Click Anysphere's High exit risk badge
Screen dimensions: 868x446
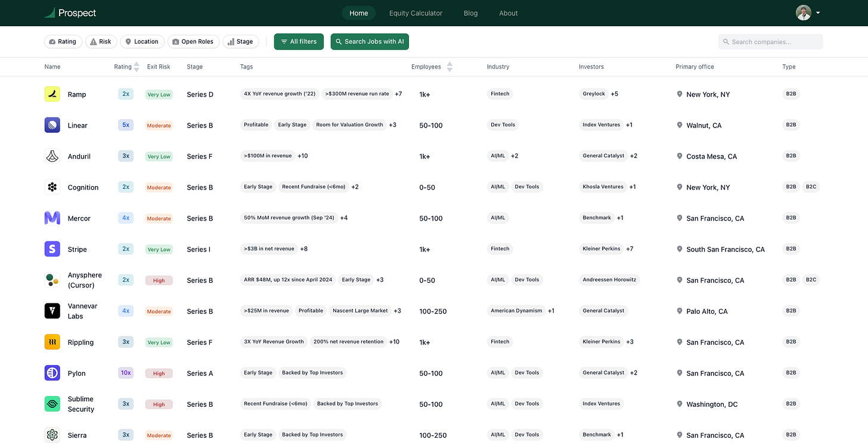click(x=159, y=280)
